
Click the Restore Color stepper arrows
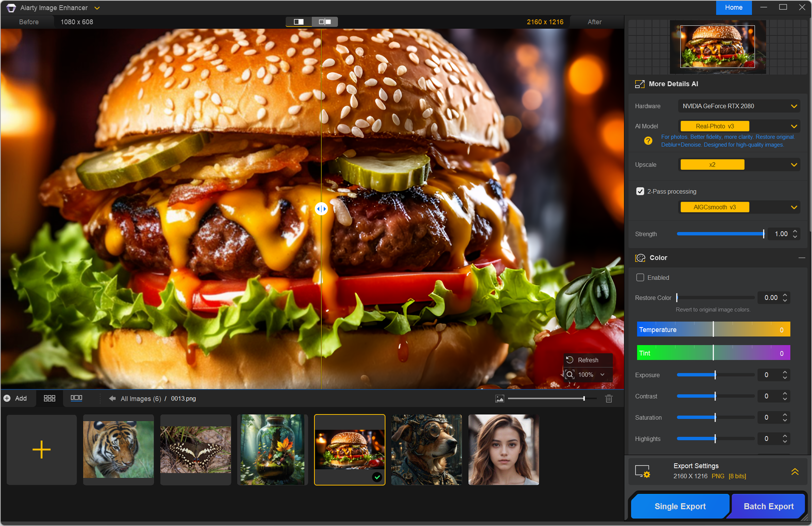pyautogui.click(x=785, y=298)
